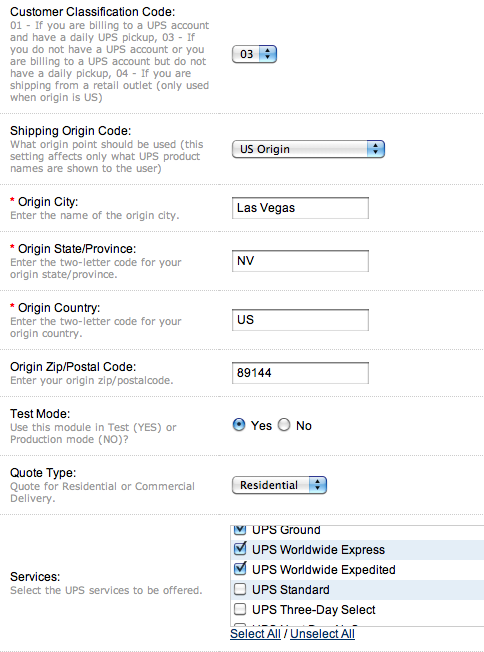Toggle the UPS Ground checkbox

pyautogui.click(x=240, y=530)
